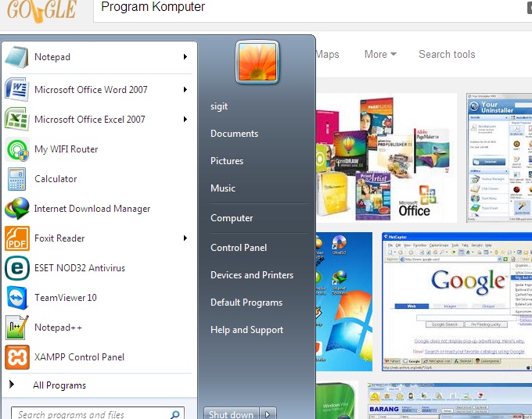Open the XAMPP Control Panel icon
532x419 pixels.
tap(17, 357)
